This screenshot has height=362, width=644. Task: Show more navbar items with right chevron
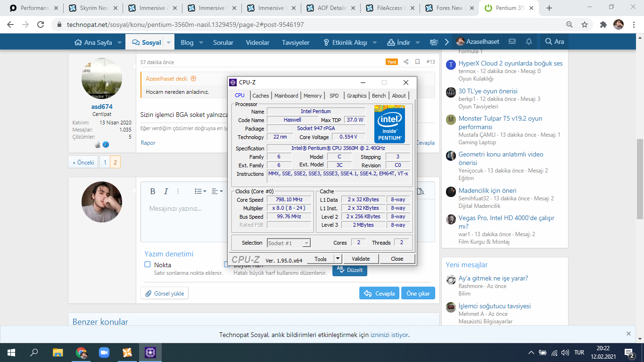tap(446, 42)
